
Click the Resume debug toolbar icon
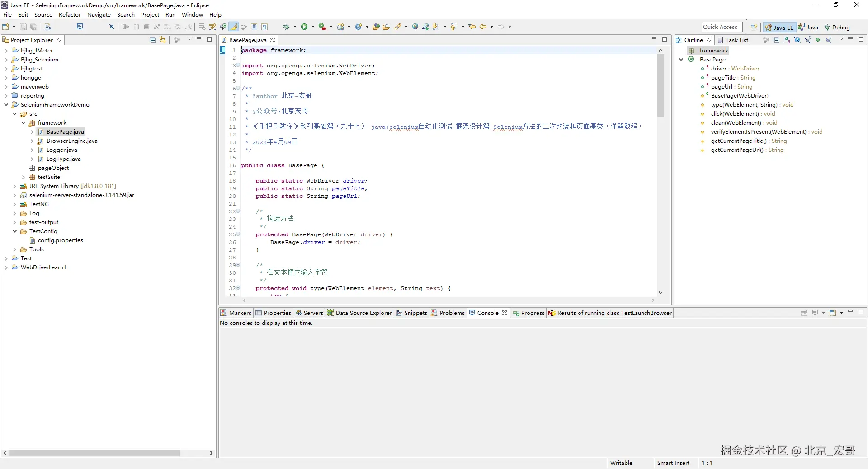126,27
